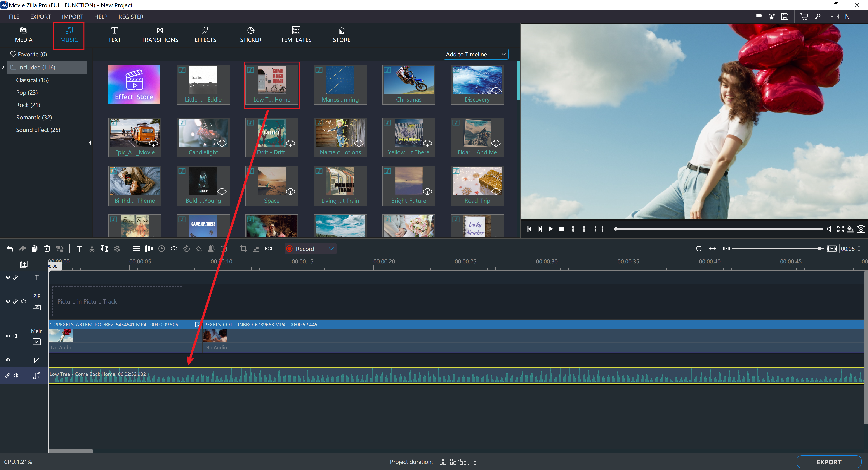Click the motion tracking person icon
Viewport: 868px width, 470px height.
211,249
